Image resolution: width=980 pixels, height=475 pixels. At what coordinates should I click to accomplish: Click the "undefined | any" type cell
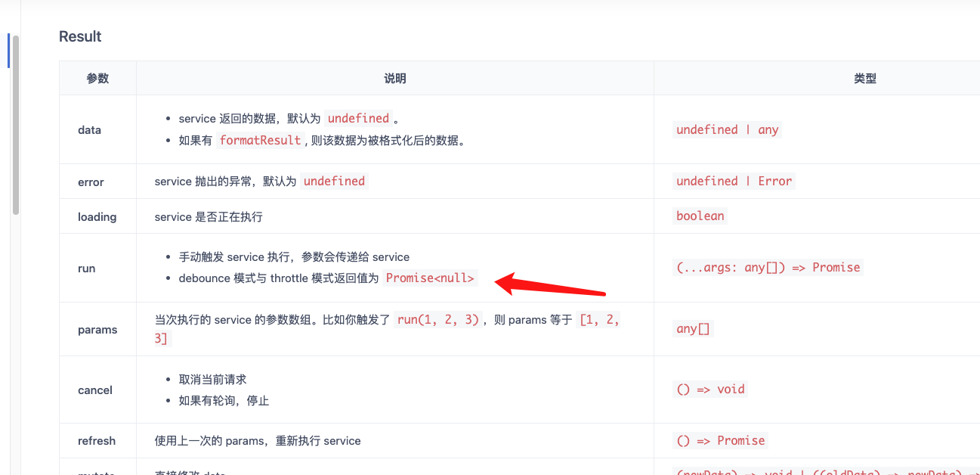[x=727, y=129]
